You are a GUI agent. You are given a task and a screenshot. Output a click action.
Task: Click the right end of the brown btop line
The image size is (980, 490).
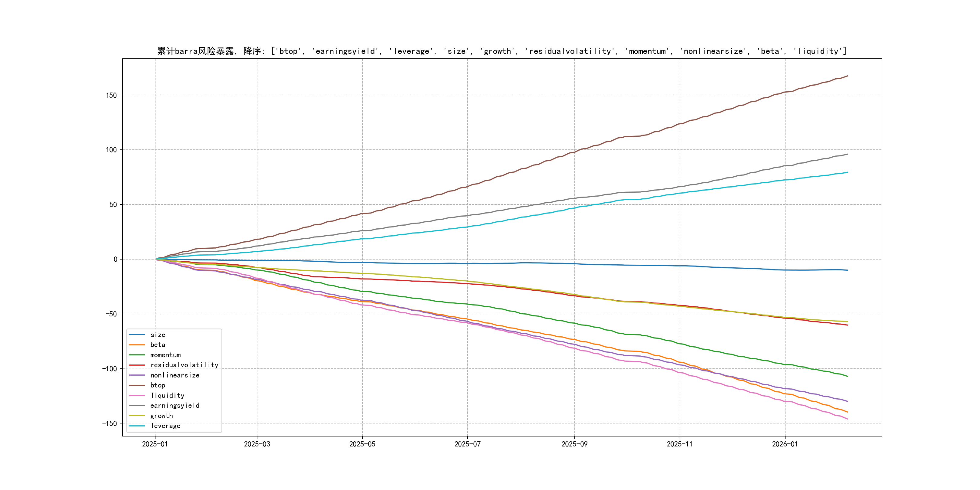(847, 76)
